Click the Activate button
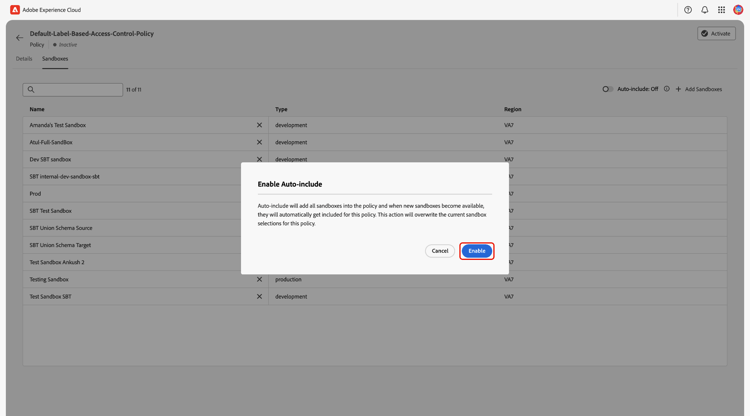The height and width of the screenshot is (416, 750). tap(716, 33)
